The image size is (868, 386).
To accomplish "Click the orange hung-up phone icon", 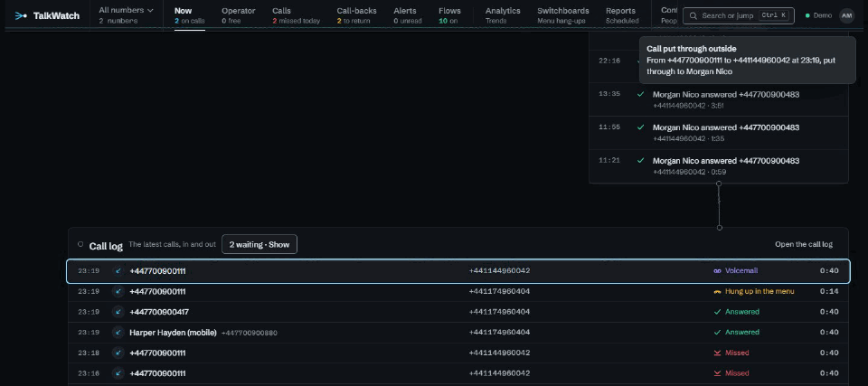I will click(717, 291).
